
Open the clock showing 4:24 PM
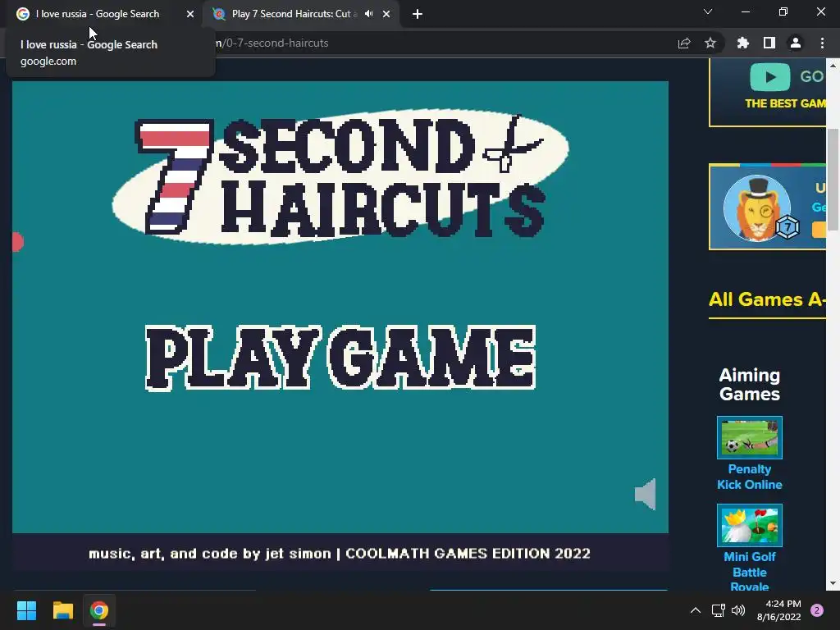pyautogui.click(x=779, y=610)
